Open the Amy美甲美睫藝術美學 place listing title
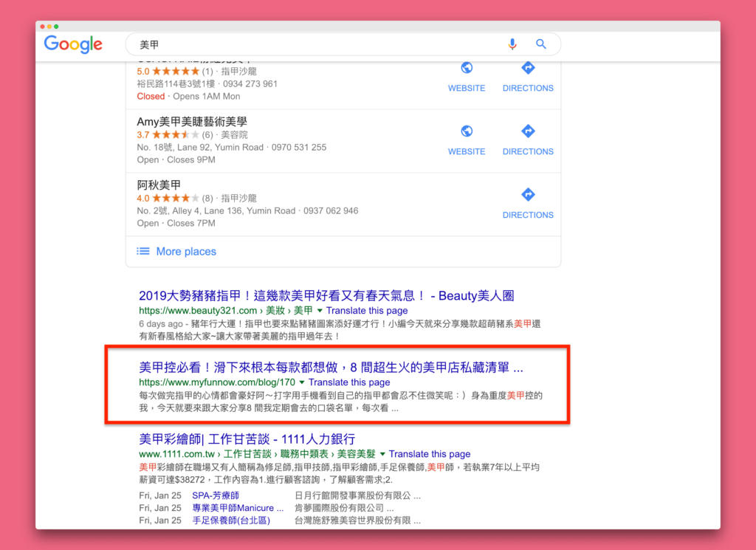This screenshot has width=756, height=550. tap(192, 122)
